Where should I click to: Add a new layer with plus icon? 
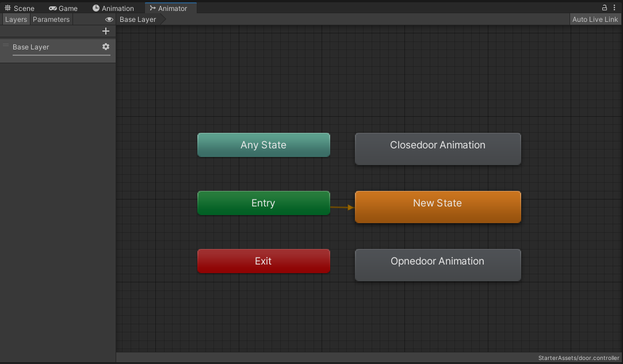pos(105,31)
